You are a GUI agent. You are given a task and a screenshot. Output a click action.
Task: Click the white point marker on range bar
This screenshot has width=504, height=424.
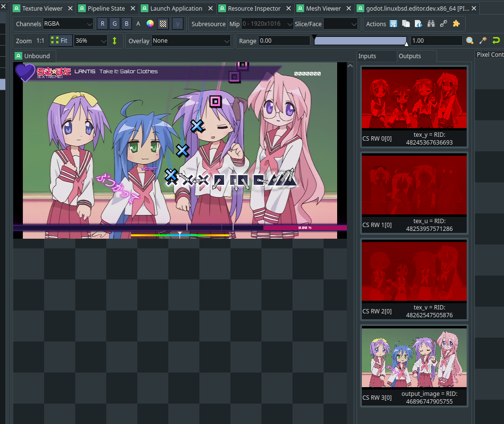(x=406, y=44)
